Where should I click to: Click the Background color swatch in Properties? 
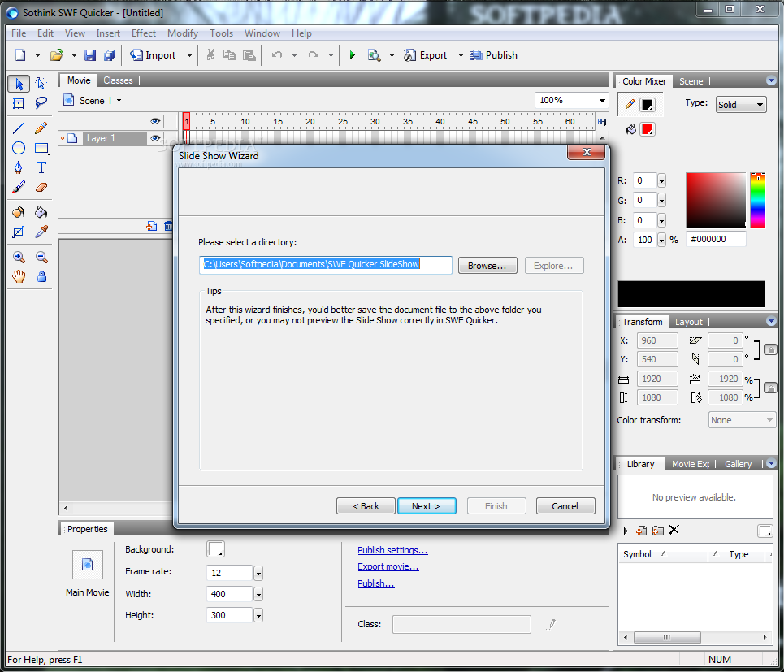(215, 549)
